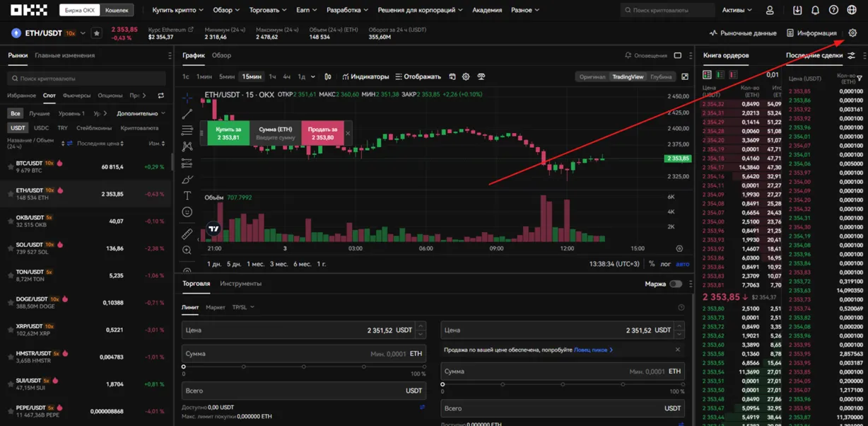
Task: Select the text annotation tool (T)
Action: pyautogui.click(x=187, y=194)
